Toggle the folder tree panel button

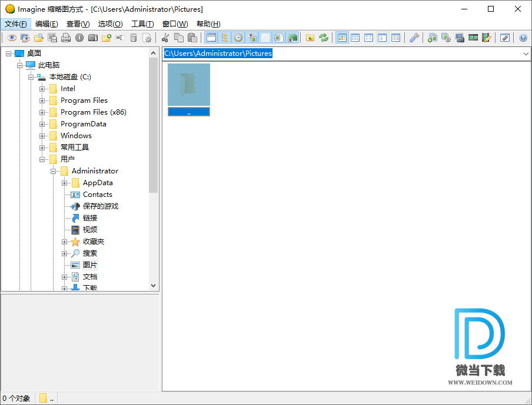click(x=225, y=38)
